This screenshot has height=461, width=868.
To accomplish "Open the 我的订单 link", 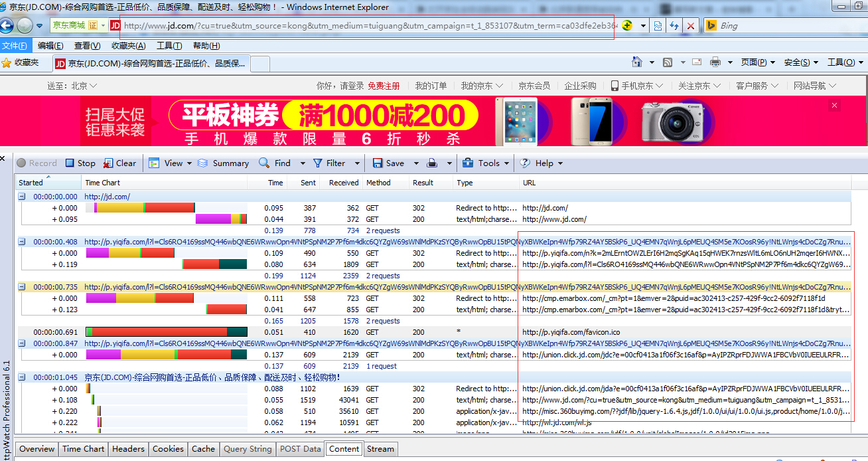I will [431, 86].
